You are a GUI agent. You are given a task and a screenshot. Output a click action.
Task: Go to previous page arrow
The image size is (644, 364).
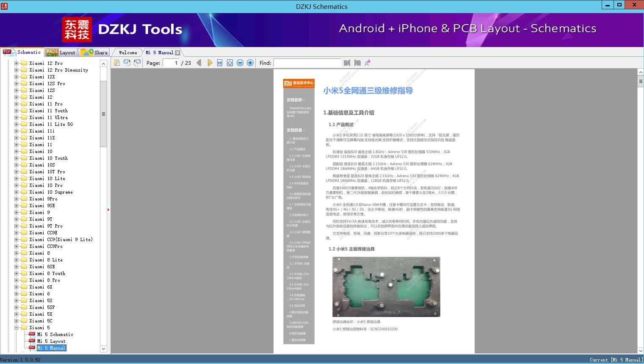[x=199, y=63]
